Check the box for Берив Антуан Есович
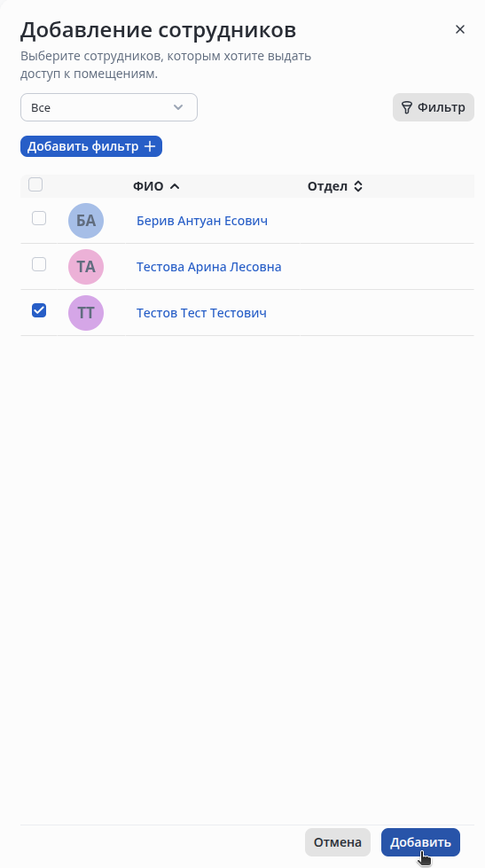Viewport: 485px width, 868px height. coord(39,218)
